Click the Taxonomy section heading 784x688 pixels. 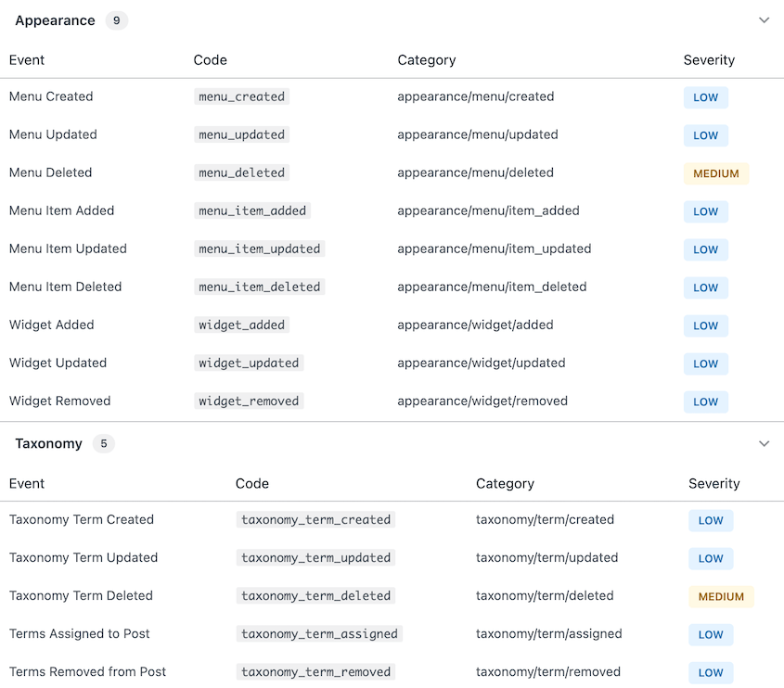click(48, 444)
